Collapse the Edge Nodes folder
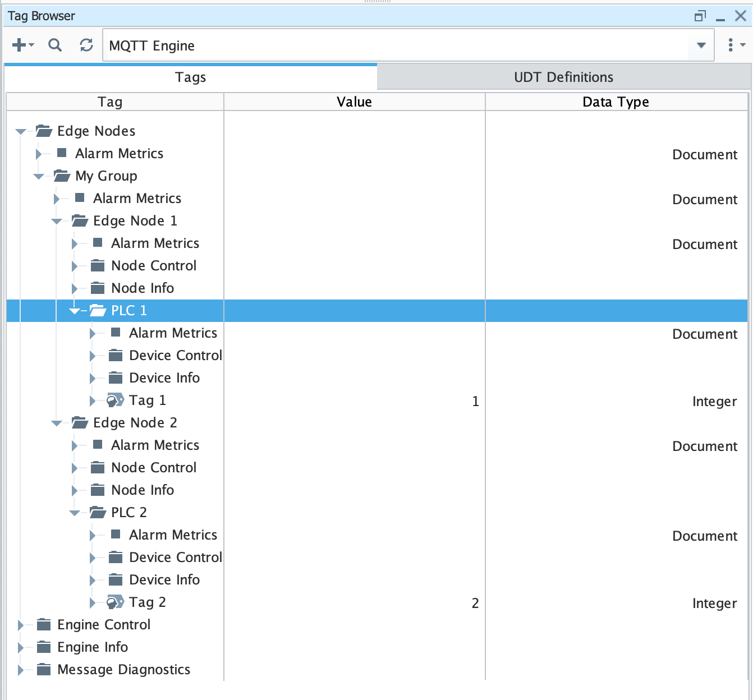This screenshot has width=753, height=700. (21, 131)
